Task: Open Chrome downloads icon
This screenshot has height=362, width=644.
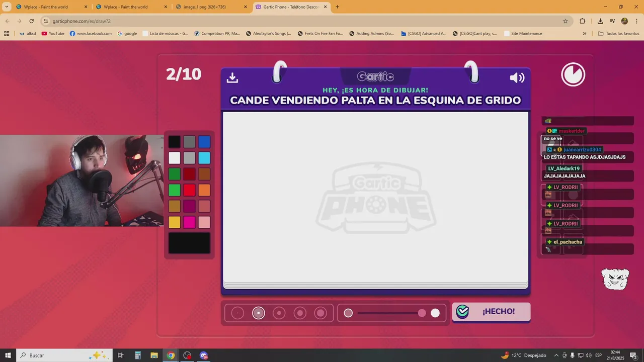Action: 600,21
